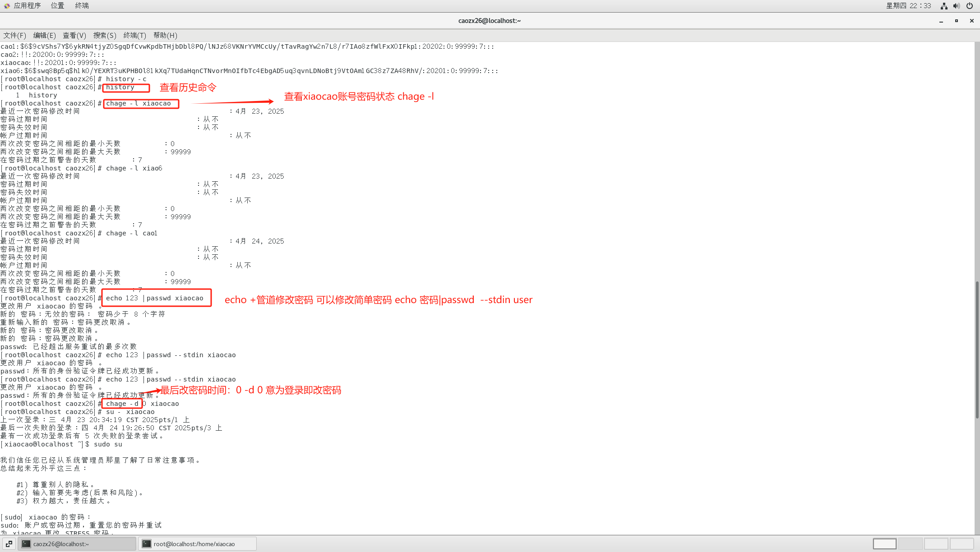Open the 搜索(S) menu
The height and width of the screenshot is (552, 980).
pyautogui.click(x=105, y=35)
